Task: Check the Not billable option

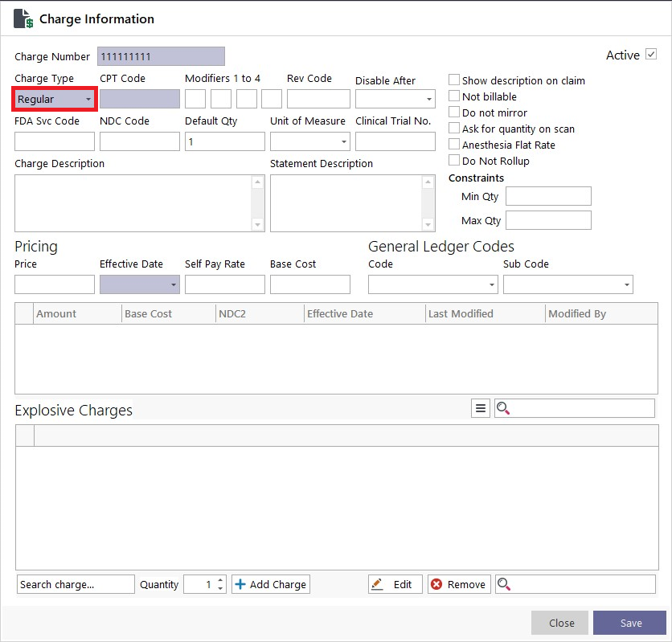Action: tap(454, 96)
